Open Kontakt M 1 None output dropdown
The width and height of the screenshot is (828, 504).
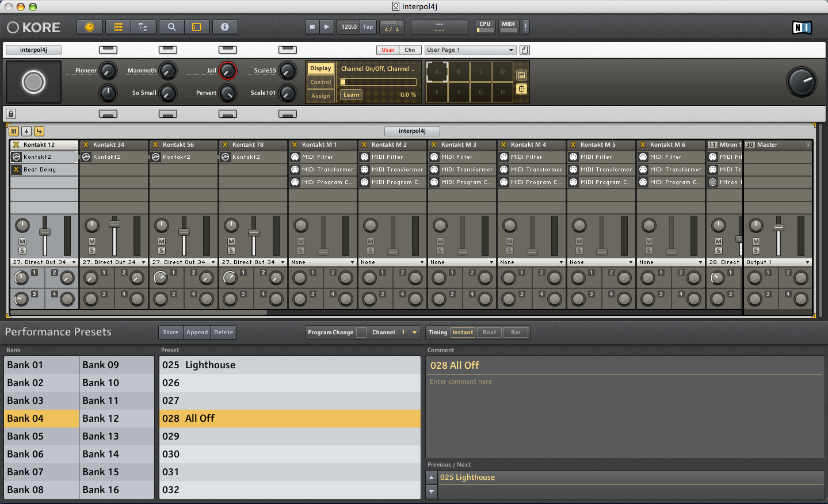pos(323,262)
